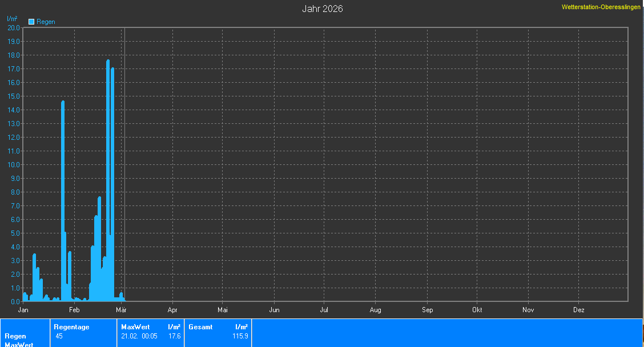This screenshot has width=644, height=347.
Task: Click the Gesamt column header
Action: pyautogui.click(x=200, y=327)
